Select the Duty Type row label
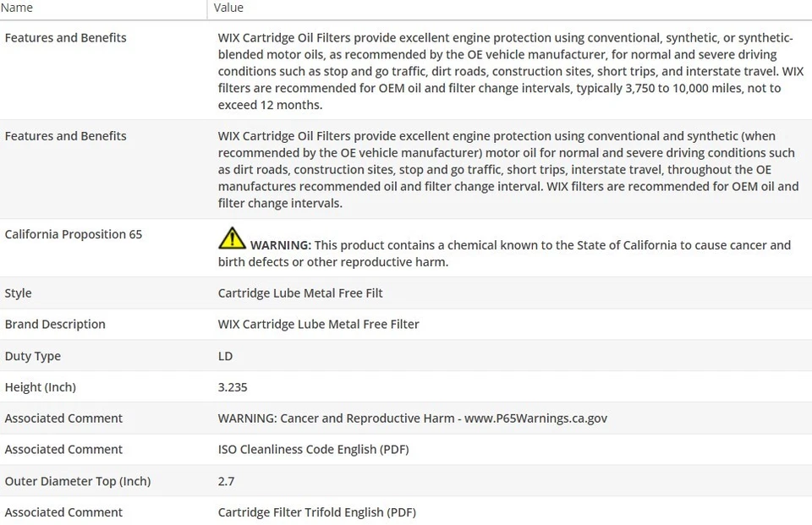Image resolution: width=812 pixels, height=525 pixels. (x=33, y=356)
